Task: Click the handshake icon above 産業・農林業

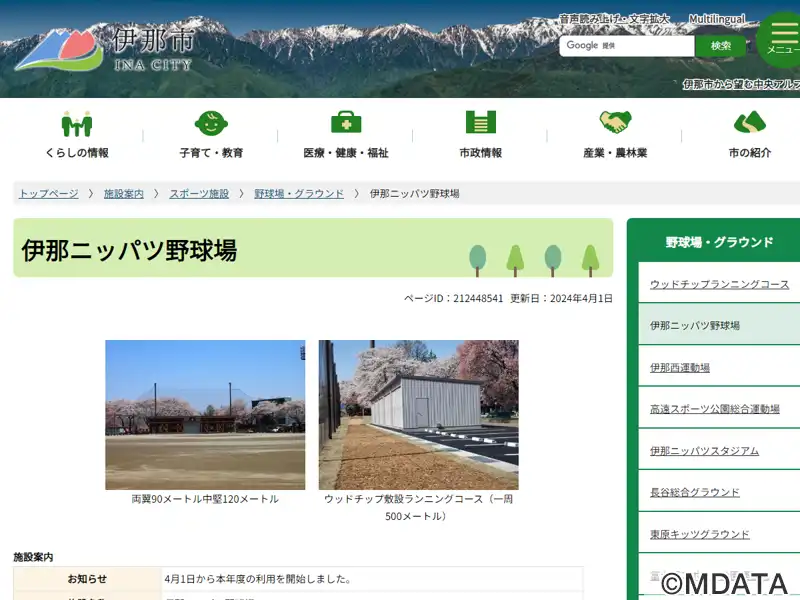Action: click(x=615, y=122)
